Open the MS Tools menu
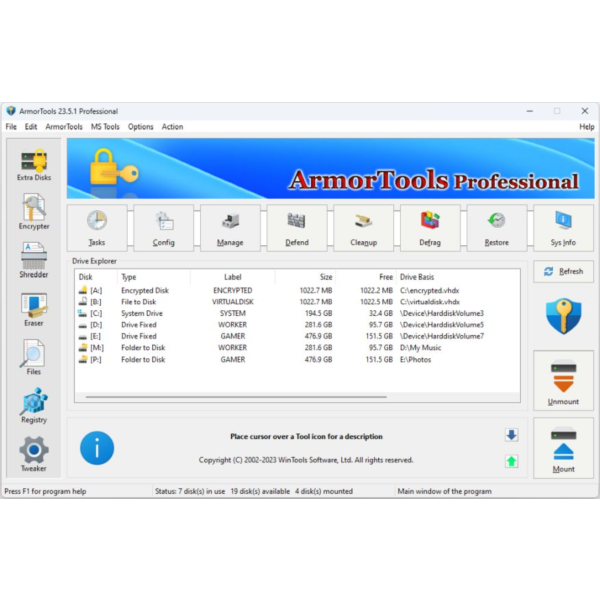The image size is (600, 600). click(x=105, y=127)
